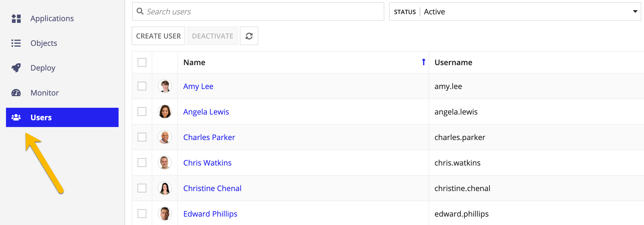Select the Chris Watkins row checkbox
This screenshot has width=644, height=225.
point(142,163)
